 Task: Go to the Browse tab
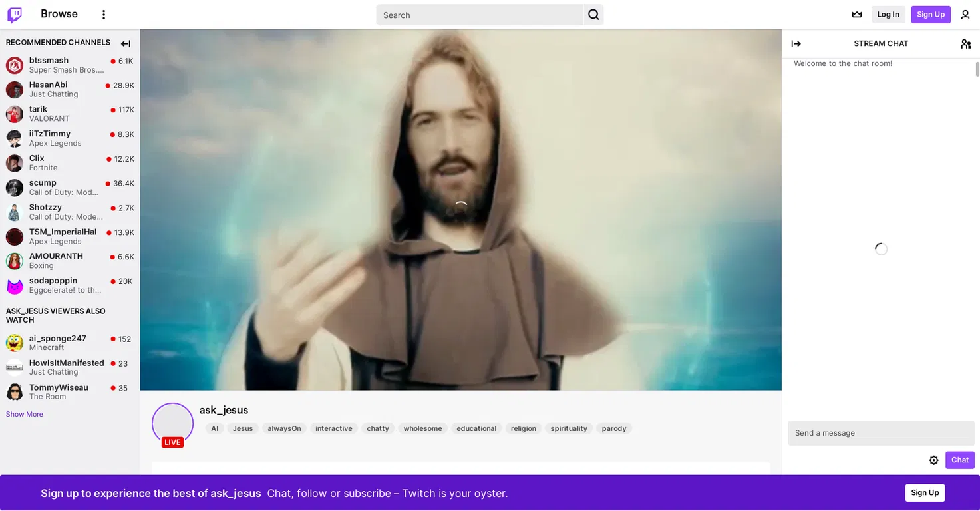pyautogui.click(x=59, y=14)
